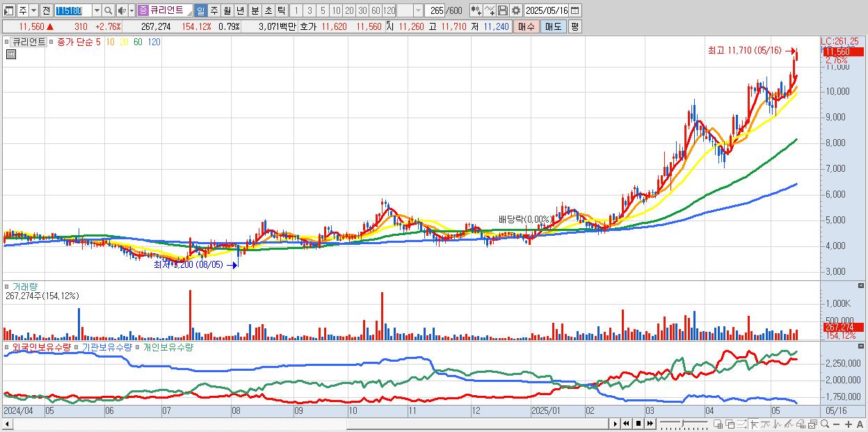The image size is (868, 432).
Task: Select the 년 (yearly) period toggle
Action: pyautogui.click(x=240, y=10)
